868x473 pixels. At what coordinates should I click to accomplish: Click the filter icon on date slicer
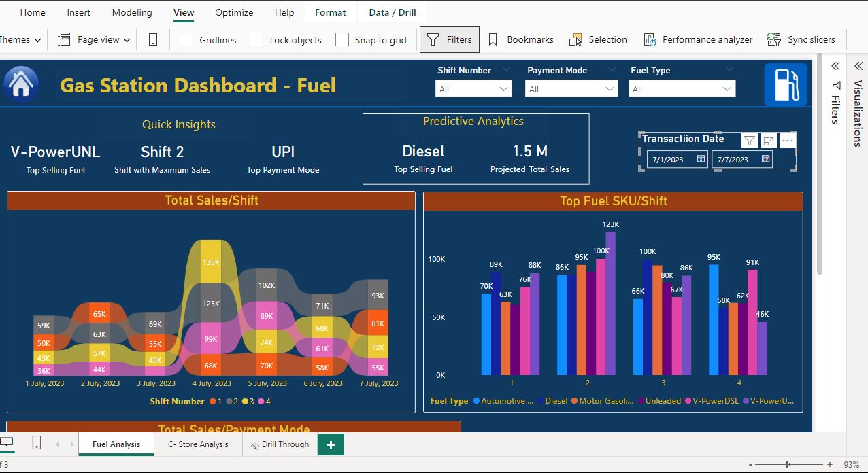point(749,141)
